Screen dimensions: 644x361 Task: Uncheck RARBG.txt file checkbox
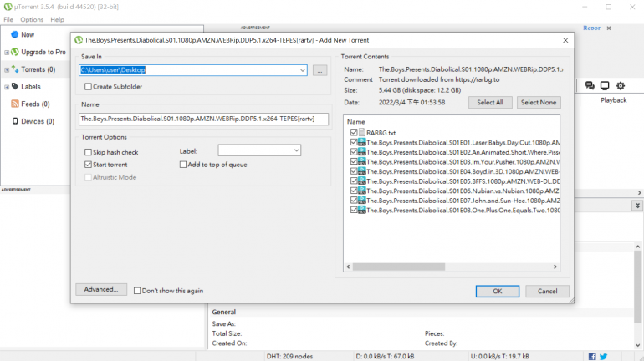[354, 133]
